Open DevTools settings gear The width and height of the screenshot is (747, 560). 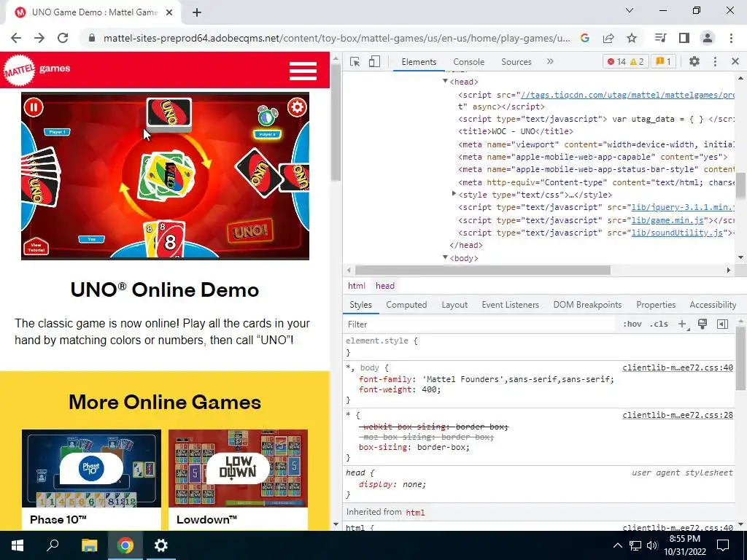(x=694, y=61)
